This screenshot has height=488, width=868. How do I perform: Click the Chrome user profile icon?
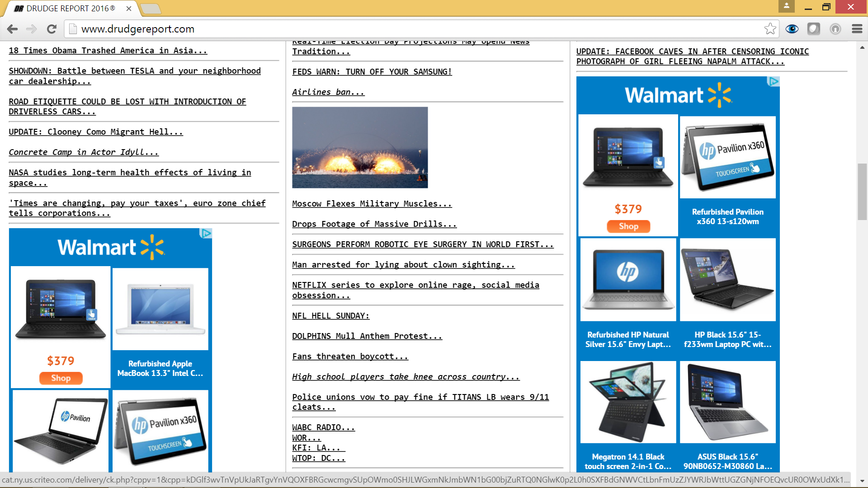(x=786, y=6)
